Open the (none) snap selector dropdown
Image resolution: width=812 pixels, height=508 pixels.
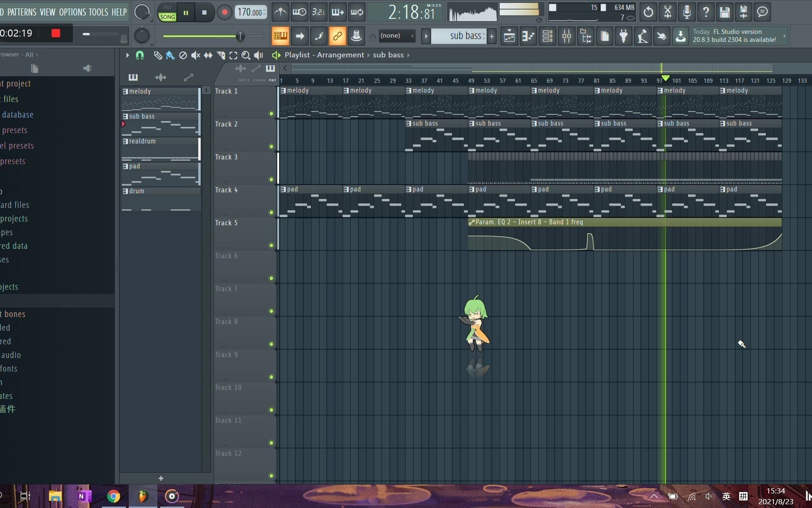pos(397,36)
